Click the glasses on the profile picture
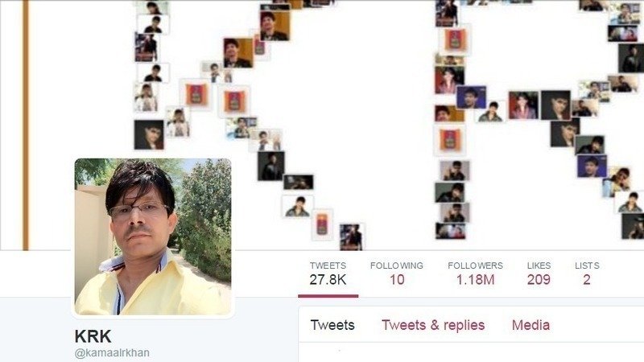The image size is (644, 362). [x=139, y=211]
